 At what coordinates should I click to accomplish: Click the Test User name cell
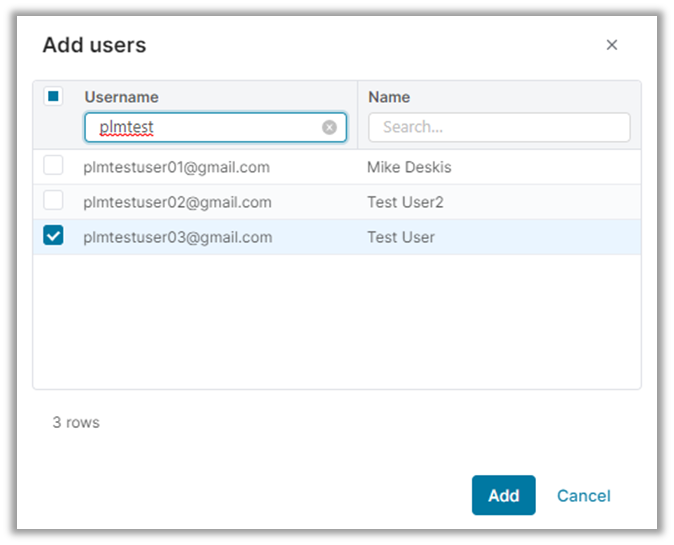tap(400, 237)
